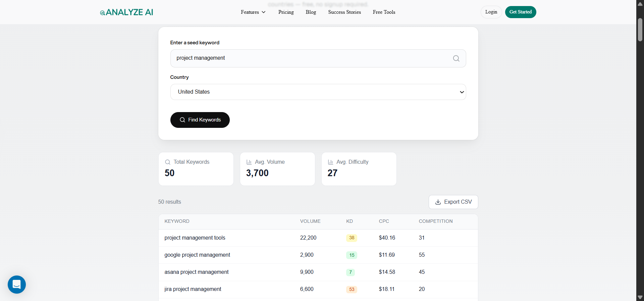Click KD badge 53
Image resolution: width=644 pixels, height=301 pixels.
pos(352,289)
